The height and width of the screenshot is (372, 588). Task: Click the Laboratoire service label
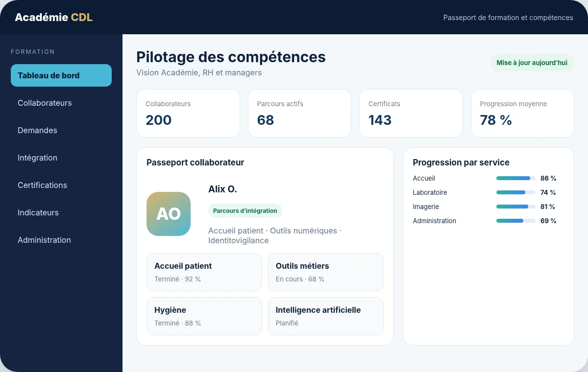point(430,192)
